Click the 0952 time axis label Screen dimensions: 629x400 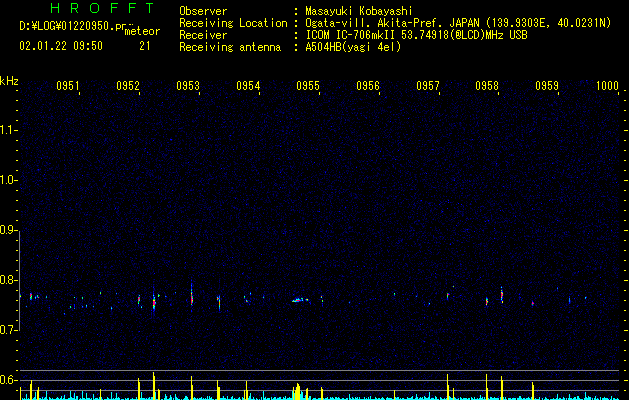click(x=128, y=85)
